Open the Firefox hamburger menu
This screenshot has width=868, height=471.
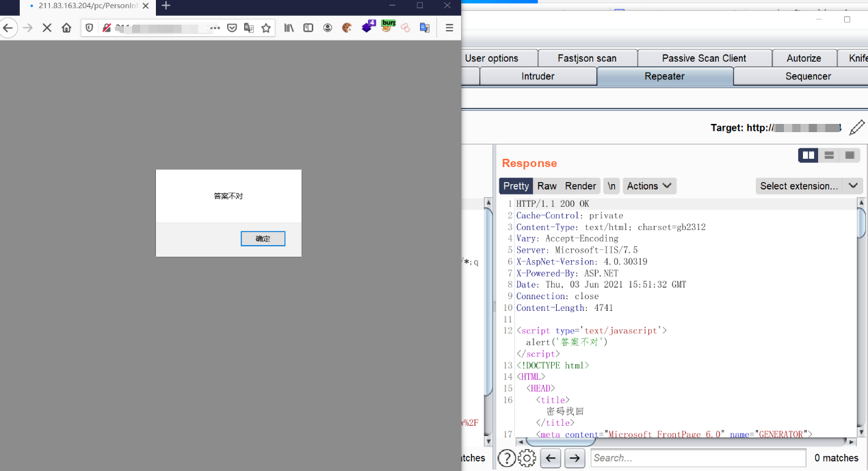point(449,28)
